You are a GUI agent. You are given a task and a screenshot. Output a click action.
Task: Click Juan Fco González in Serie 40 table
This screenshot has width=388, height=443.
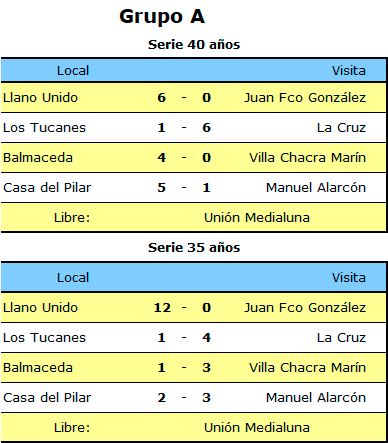(305, 98)
